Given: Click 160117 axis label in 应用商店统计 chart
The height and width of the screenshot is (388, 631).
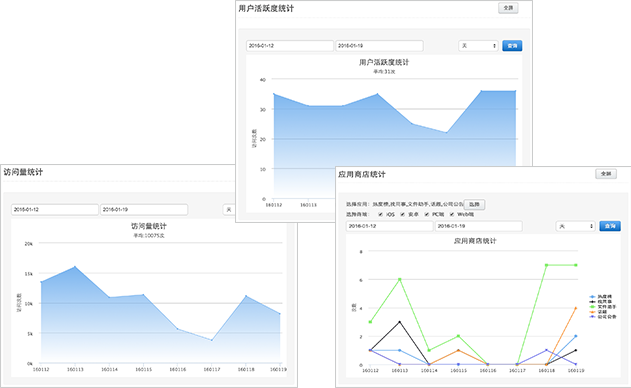Looking at the screenshot, I should pos(517,371).
